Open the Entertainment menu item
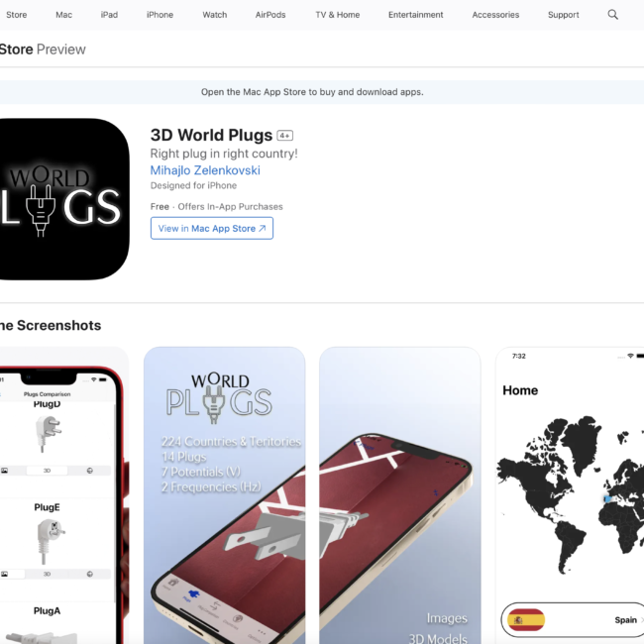The height and width of the screenshot is (644, 644). pos(416,15)
